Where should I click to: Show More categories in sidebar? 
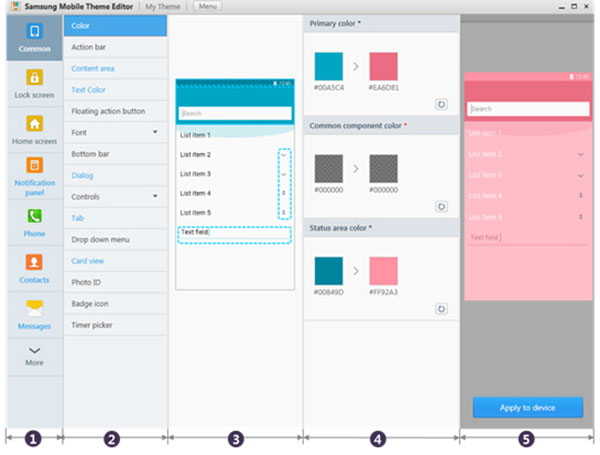[x=34, y=356]
